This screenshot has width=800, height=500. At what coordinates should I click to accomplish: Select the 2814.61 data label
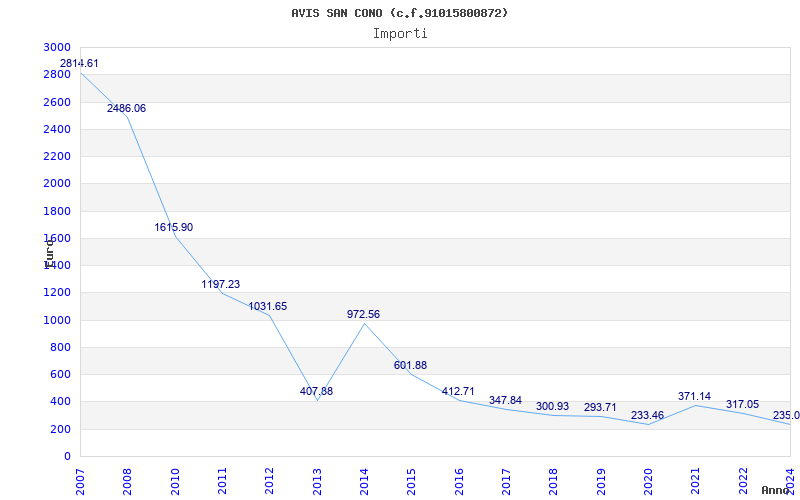[79, 64]
